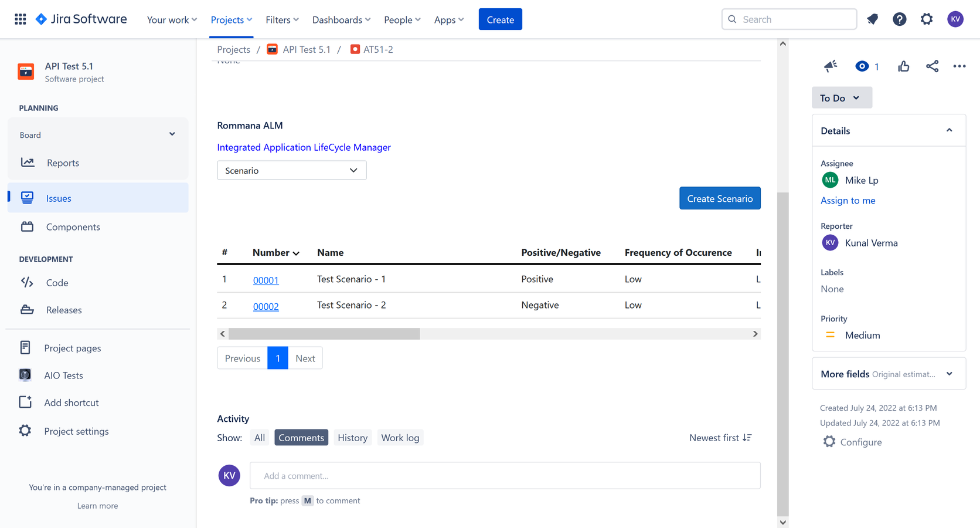This screenshot has height=528, width=980.
Task: Open the Apps menu
Action: tap(449, 19)
